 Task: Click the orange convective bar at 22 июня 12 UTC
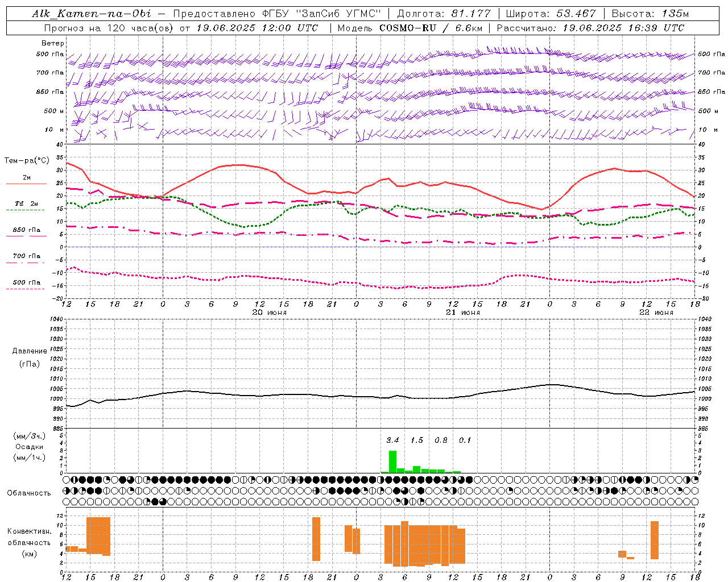click(655, 540)
